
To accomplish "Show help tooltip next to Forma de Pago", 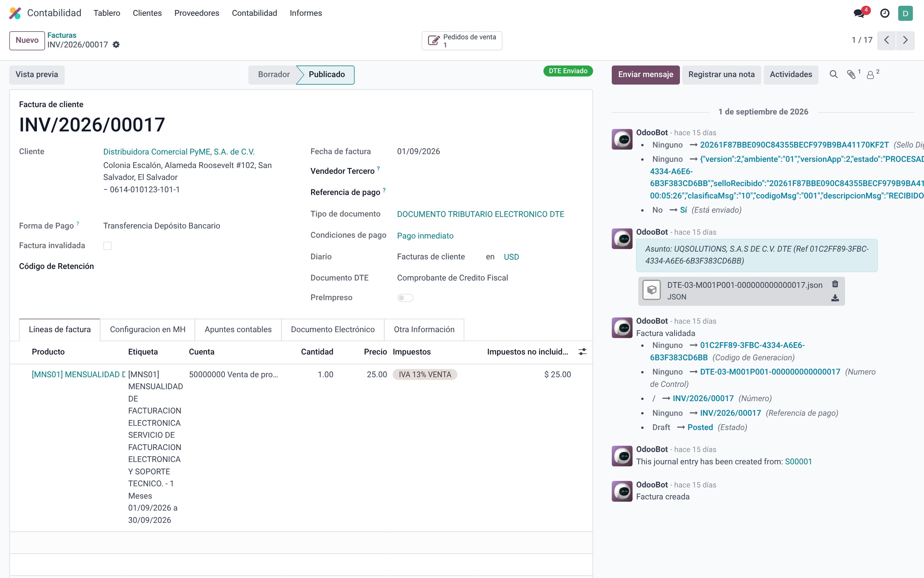I will coord(78,223).
